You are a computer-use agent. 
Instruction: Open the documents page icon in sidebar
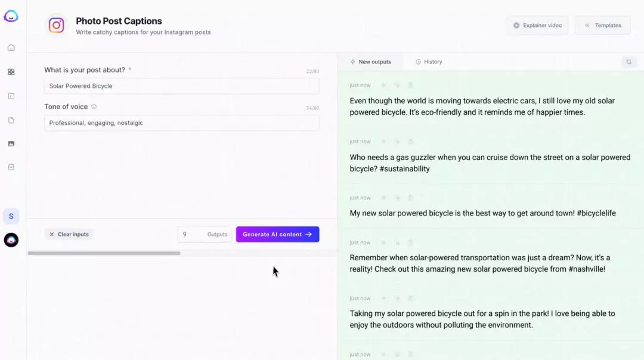click(11, 120)
